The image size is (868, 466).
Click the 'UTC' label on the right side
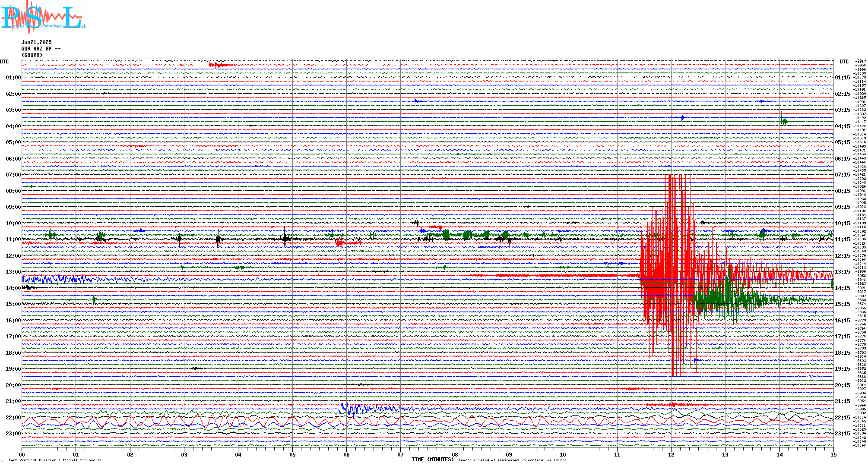tap(844, 62)
